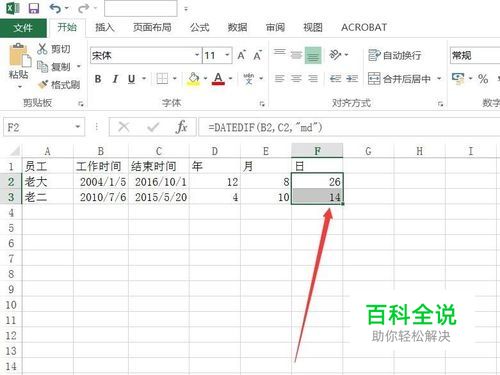Save the workbook with the floppy icon
Screen dimensions: 500x375
[34, 8]
